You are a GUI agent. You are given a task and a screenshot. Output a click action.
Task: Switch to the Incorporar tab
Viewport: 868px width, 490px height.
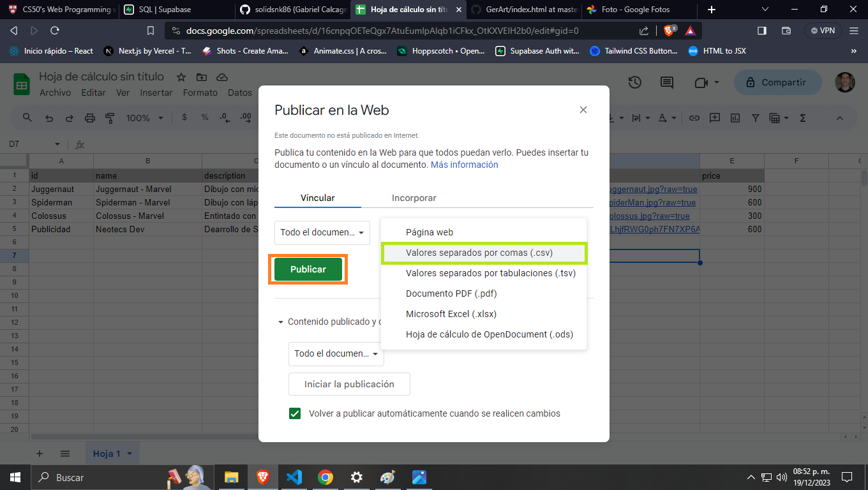click(414, 198)
